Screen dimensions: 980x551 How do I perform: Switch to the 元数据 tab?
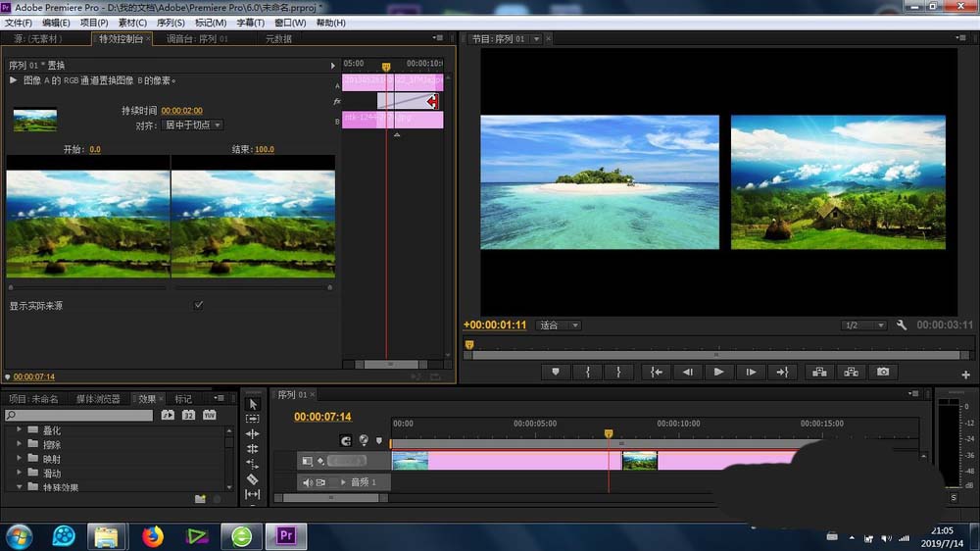pyautogui.click(x=278, y=39)
